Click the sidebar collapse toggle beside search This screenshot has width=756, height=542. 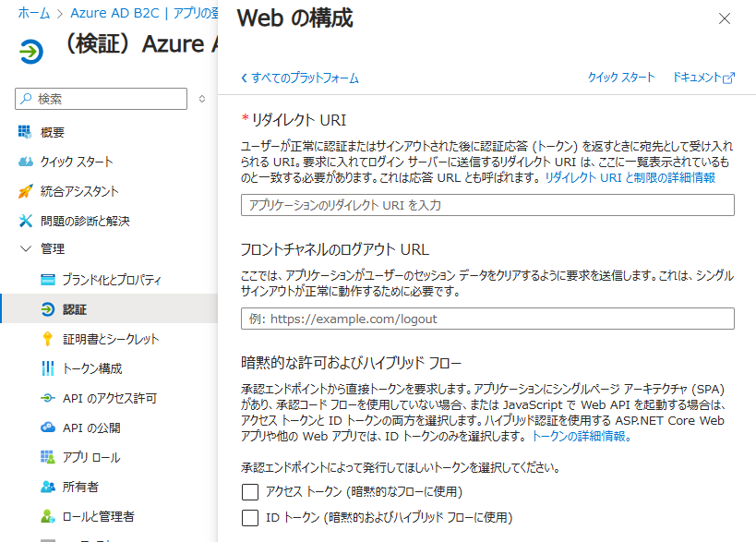click(x=202, y=99)
